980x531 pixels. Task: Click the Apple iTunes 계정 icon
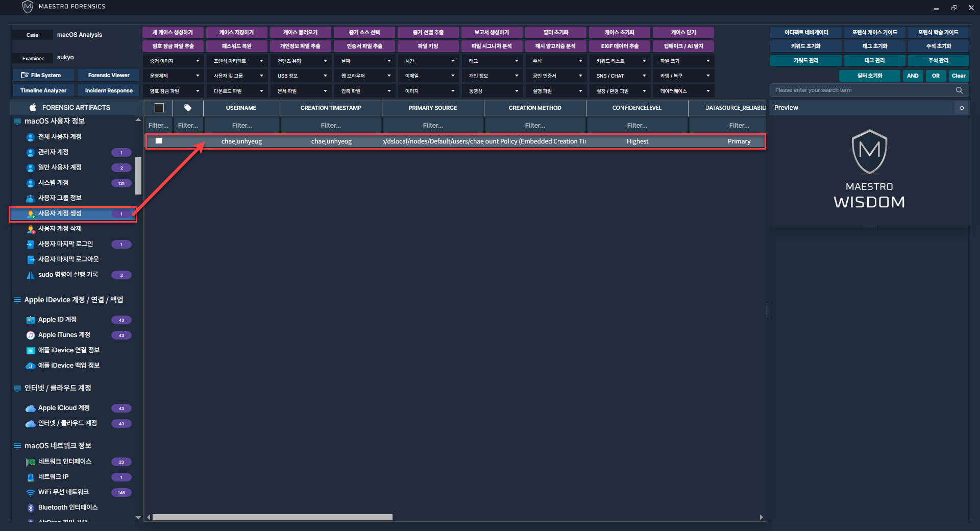(30, 335)
